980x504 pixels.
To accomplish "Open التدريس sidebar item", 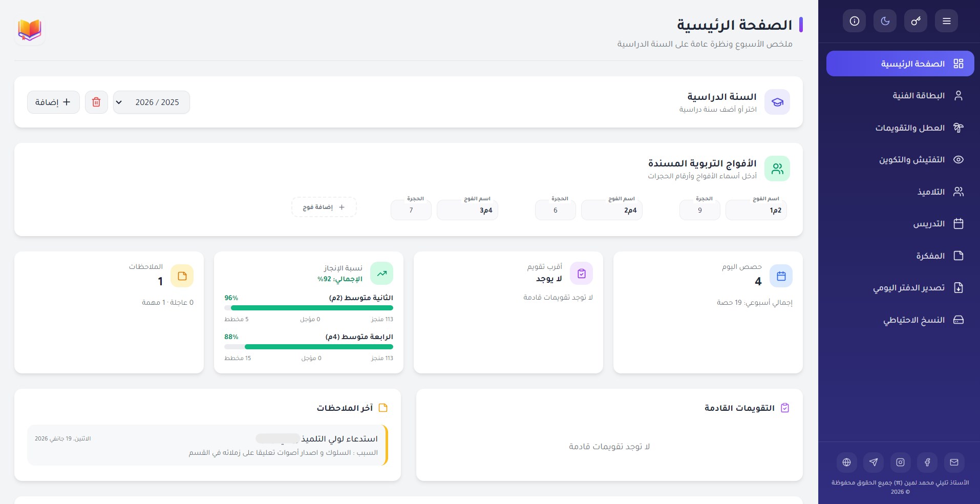I will (x=900, y=224).
